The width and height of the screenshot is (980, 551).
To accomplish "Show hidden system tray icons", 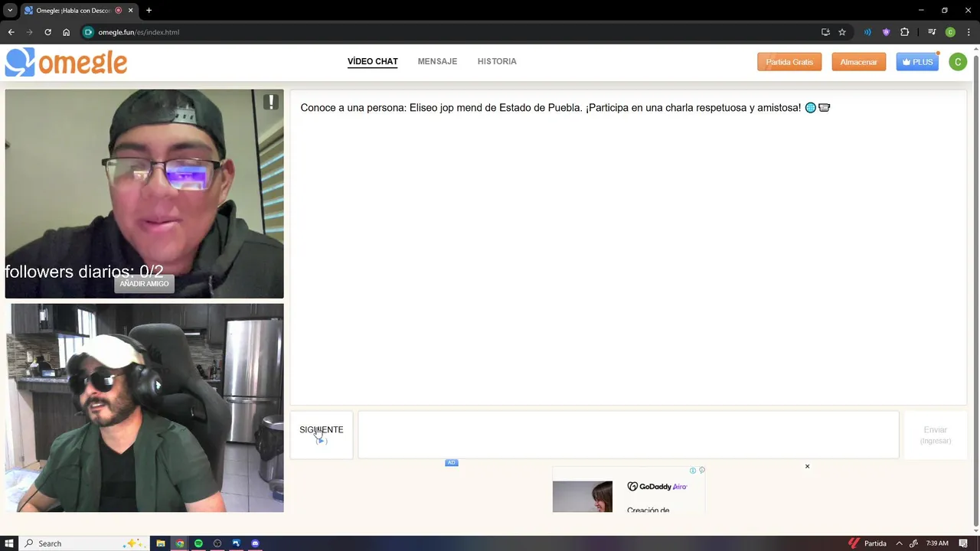I will 899,543.
